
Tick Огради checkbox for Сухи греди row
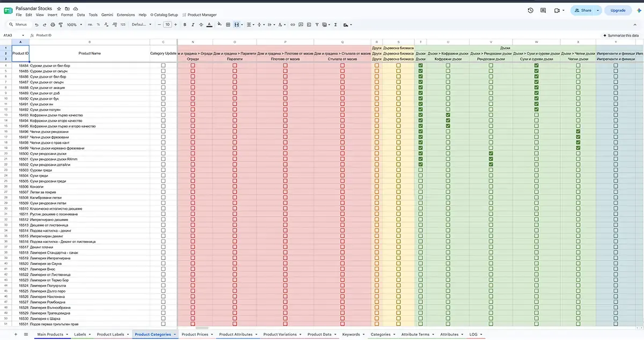coord(193,175)
